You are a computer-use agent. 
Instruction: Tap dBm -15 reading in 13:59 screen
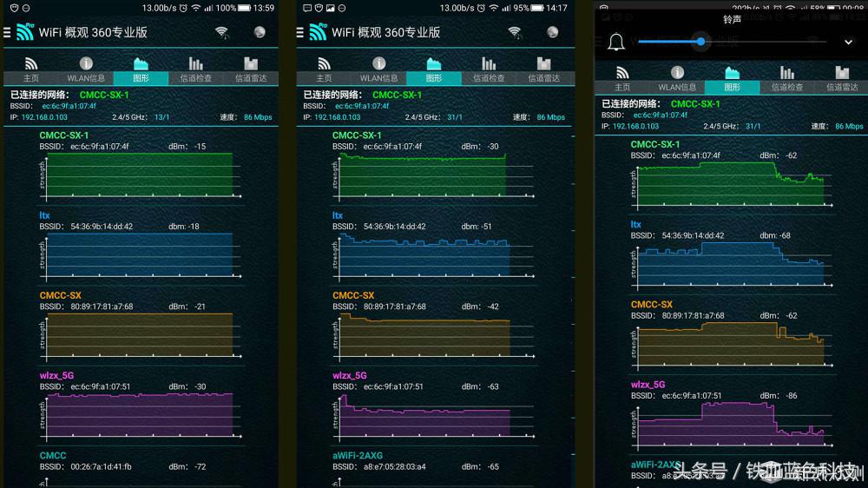(187, 147)
